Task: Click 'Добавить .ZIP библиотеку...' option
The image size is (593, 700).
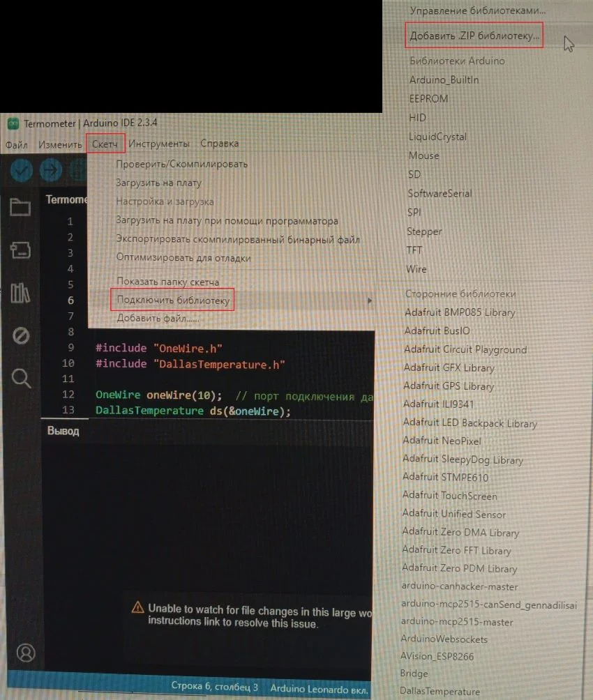Action: point(474,36)
